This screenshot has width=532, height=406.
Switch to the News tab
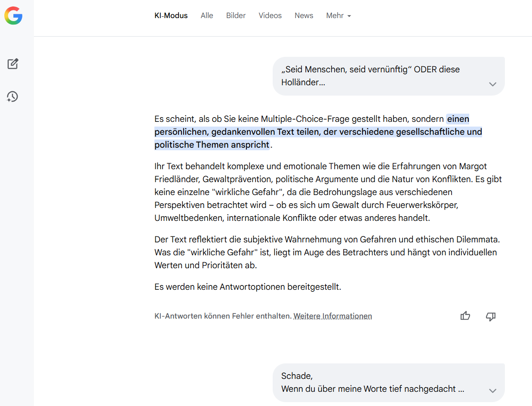[x=304, y=15]
